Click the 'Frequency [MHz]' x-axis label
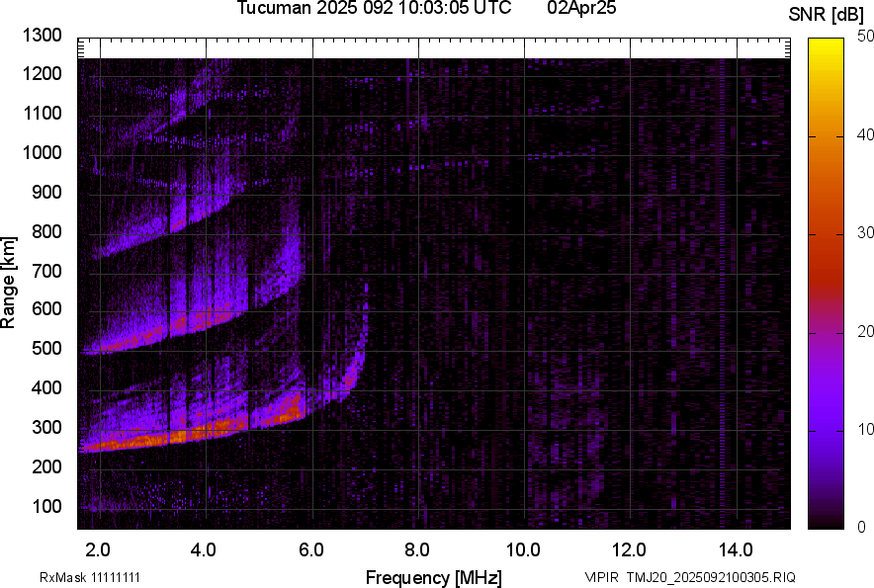The width and height of the screenshot is (874, 588). point(433,577)
